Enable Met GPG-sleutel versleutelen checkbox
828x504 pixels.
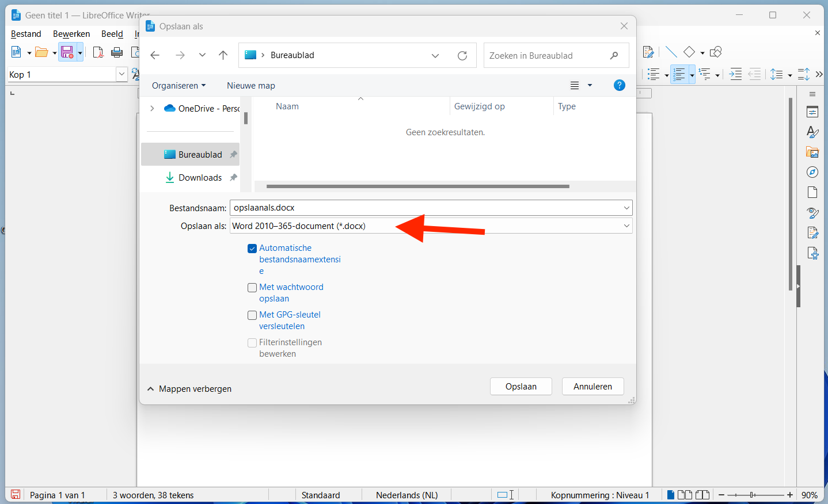pos(252,315)
